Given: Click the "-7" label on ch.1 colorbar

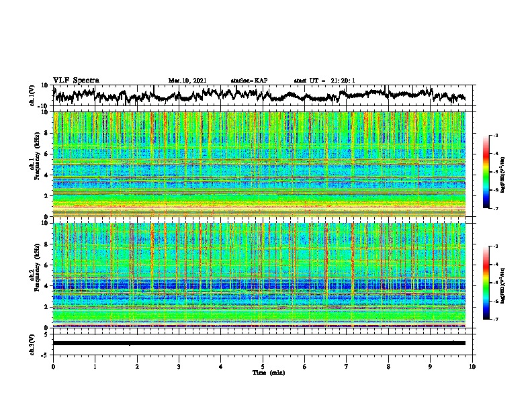Looking at the screenshot, I should pyautogui.click(x=496, y=208).
